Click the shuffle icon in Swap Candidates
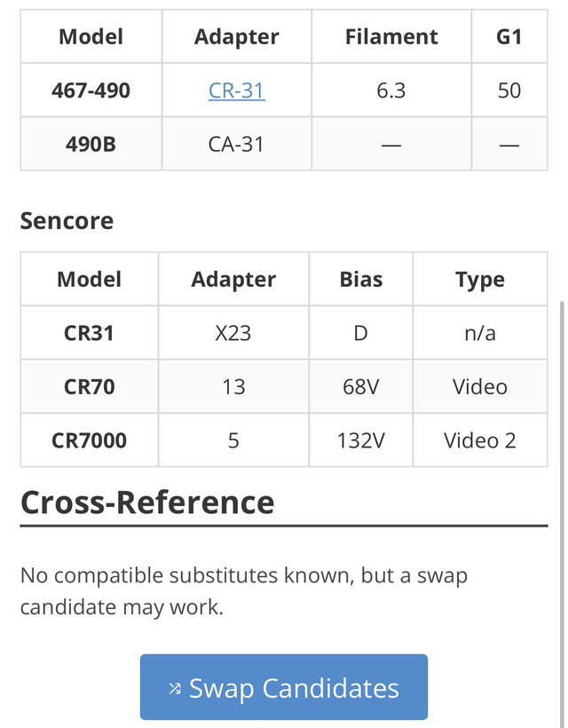Image resolution: width=568 pixels, height=728 pixels. coord(175,688)
